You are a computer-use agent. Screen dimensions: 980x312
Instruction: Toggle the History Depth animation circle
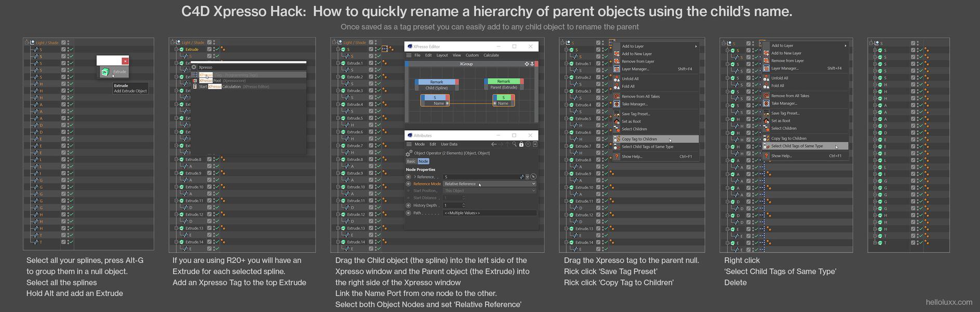click(408, 205)
